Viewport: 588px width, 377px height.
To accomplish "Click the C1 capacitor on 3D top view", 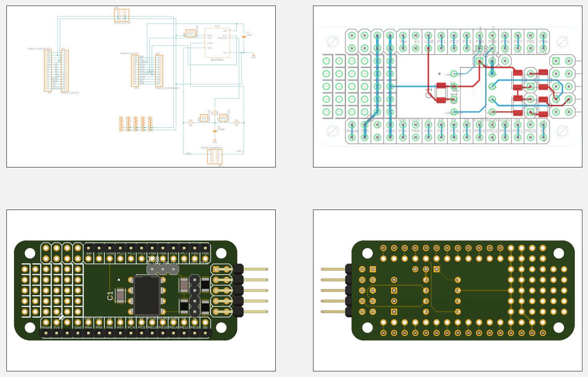I will click(120, 295).
